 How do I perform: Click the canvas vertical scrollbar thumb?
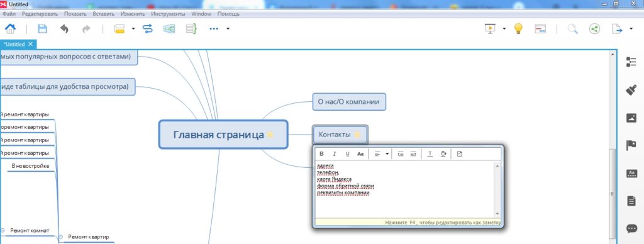point(613,193)
